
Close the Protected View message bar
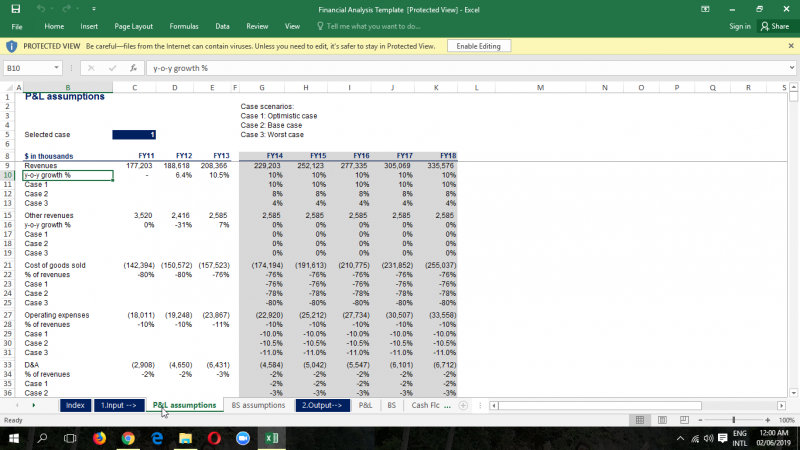[791, 46]
